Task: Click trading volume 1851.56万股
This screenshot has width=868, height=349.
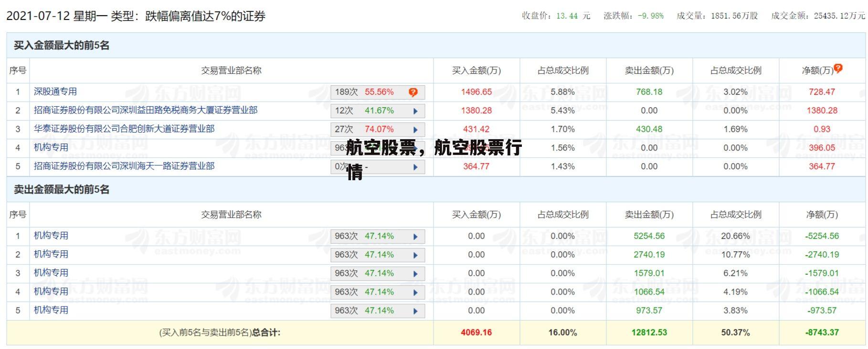Action: [734, 16]
